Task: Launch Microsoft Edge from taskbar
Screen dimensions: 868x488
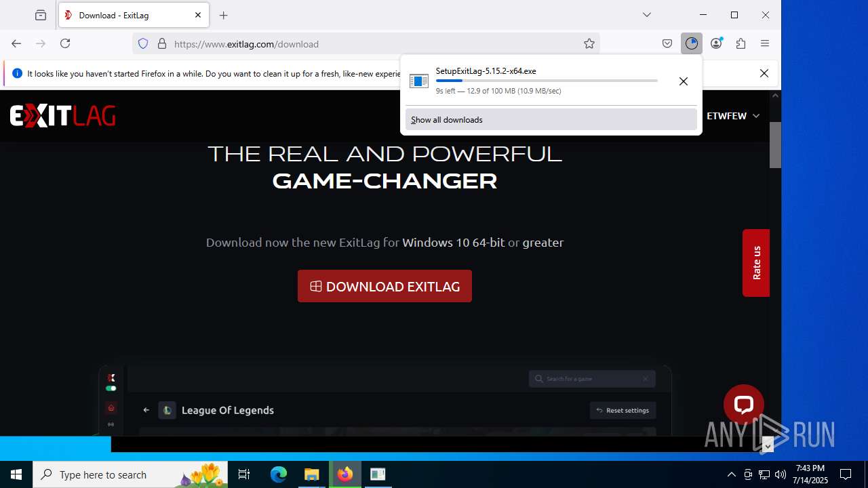Action: (x=279, y=474)
